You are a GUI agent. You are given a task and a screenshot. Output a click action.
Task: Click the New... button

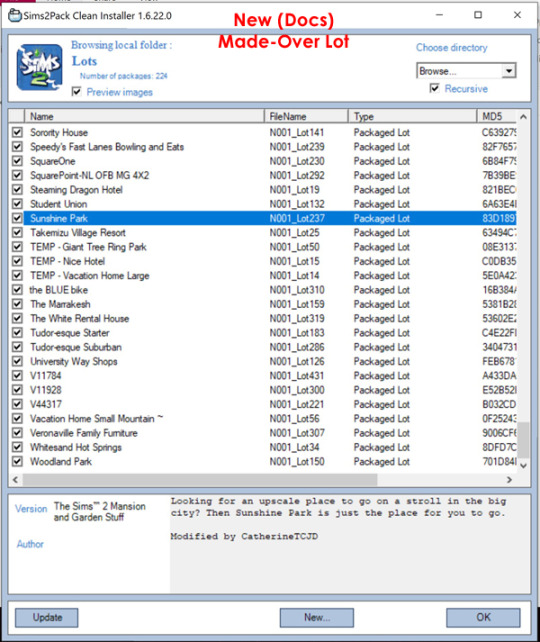coord(316,617)
